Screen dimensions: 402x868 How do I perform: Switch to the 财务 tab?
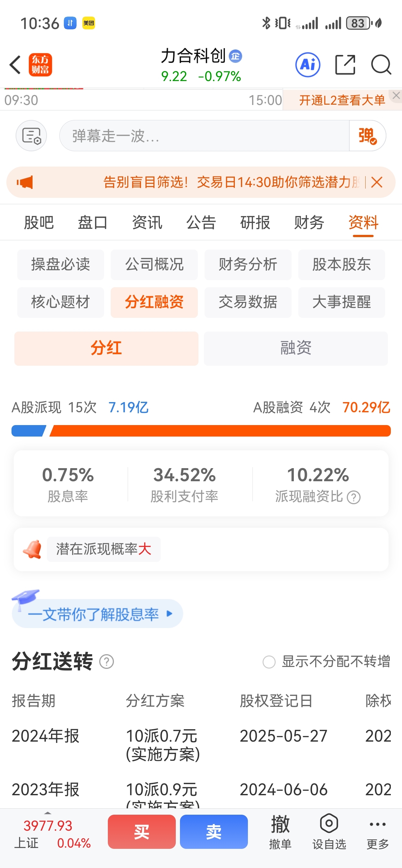point(309,222)
